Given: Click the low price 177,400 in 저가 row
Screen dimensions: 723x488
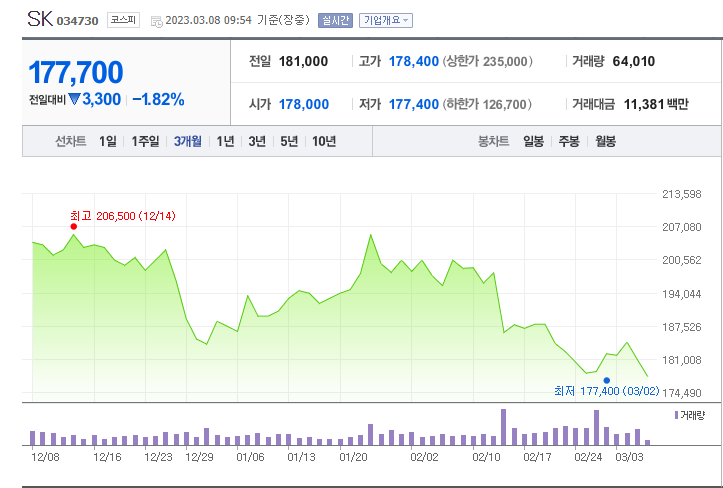Looking at the screenshot, I should pyautogui.click(x=414, y=104).
